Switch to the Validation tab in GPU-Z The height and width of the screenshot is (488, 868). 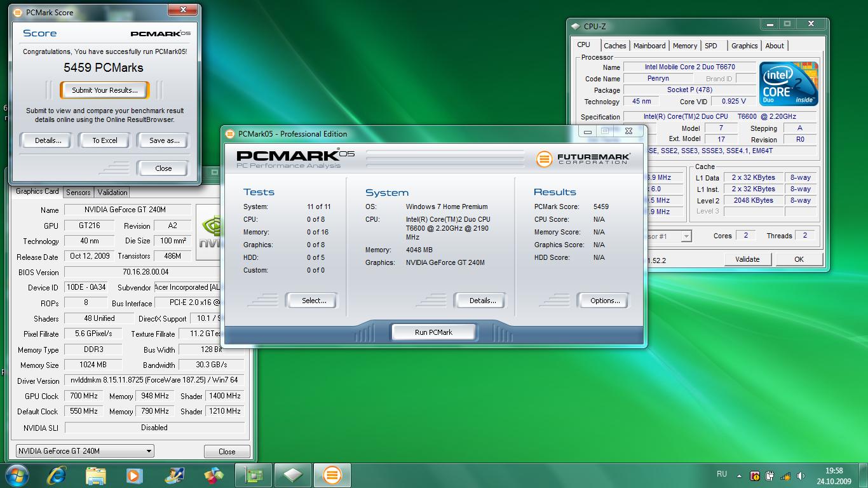[x=112, y=193]
